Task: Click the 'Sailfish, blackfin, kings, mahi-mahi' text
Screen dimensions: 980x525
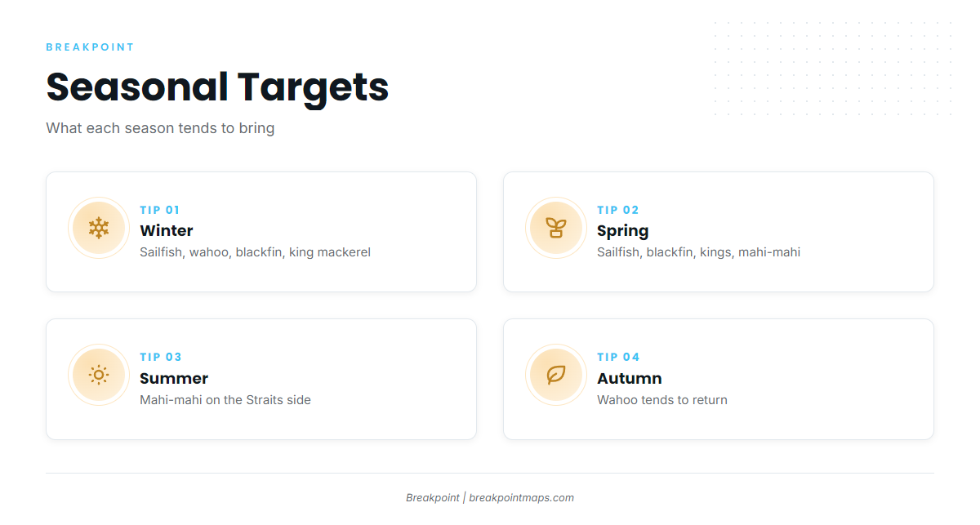Action: click(698, 252)
